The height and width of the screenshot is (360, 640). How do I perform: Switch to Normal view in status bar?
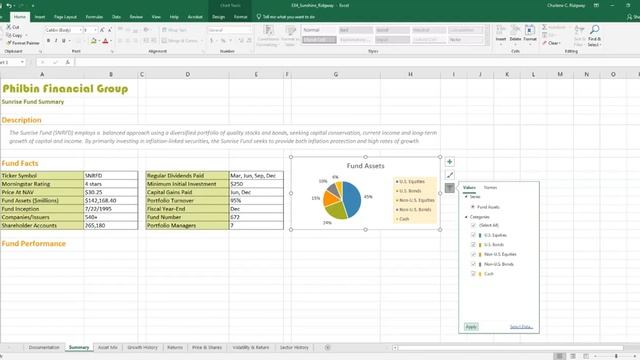coord(559,356)
